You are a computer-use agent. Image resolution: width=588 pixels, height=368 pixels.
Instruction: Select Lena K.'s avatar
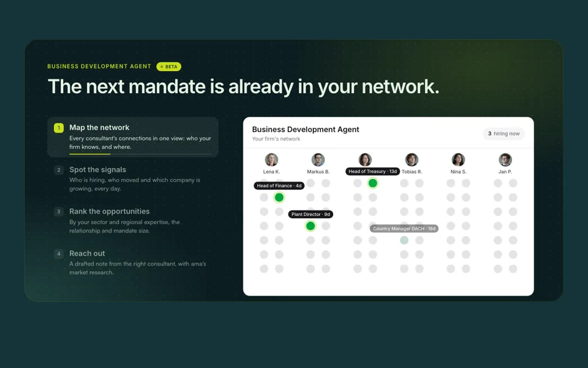(x=271, y=159)
